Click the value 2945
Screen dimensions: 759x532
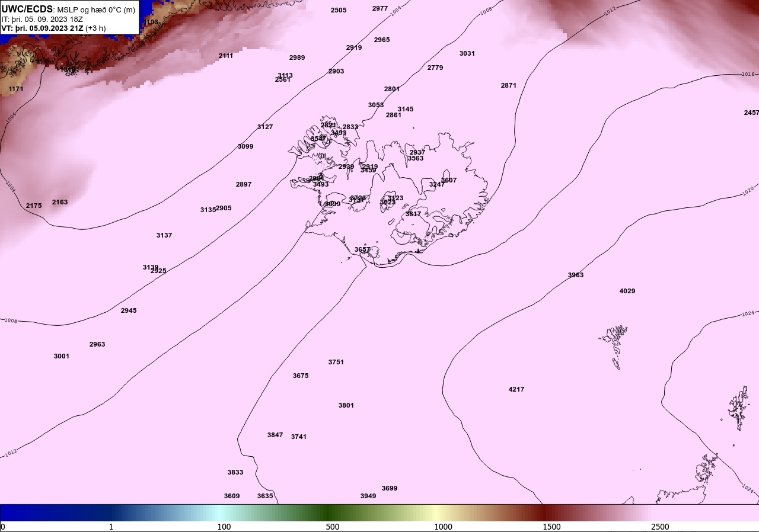[129, 310]
